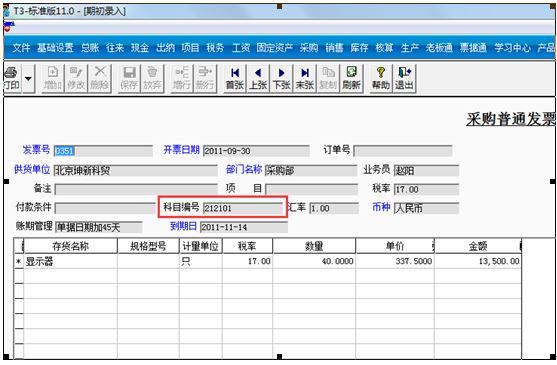
Task: Click the 部门名称 field 采购部
Action: [x=311, y=171]
